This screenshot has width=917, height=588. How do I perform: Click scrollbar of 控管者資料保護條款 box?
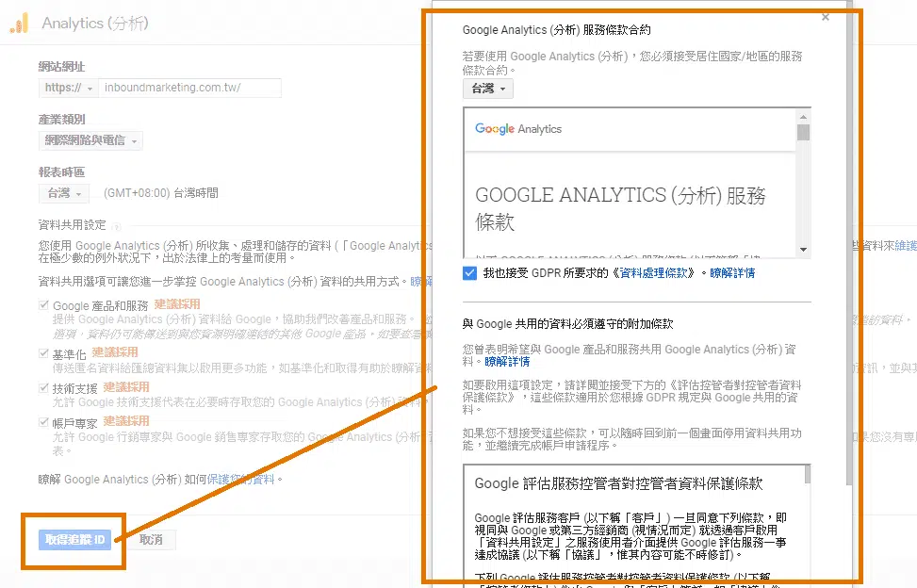[x=807, y=475]
